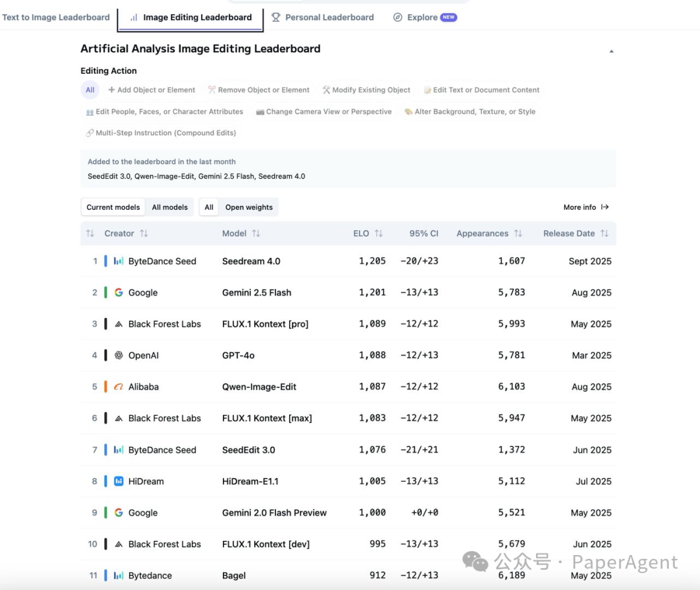Open the Gemini 2.5 Flash model entry

[x=257, y=293]
